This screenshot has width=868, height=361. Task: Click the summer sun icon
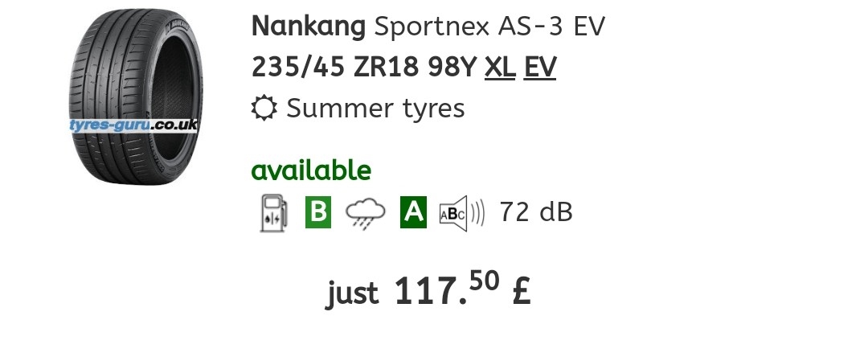pos(264,108)
